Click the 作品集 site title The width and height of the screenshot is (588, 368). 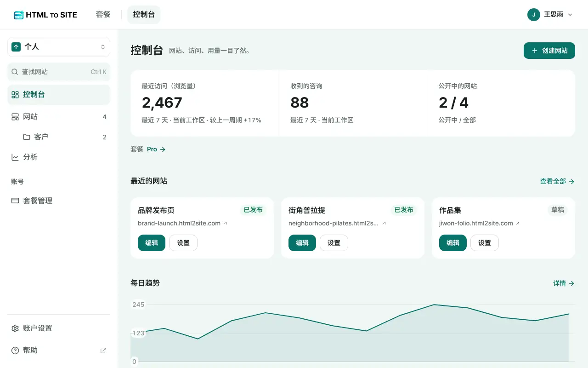pyautogui.click(x=450, y=210)
